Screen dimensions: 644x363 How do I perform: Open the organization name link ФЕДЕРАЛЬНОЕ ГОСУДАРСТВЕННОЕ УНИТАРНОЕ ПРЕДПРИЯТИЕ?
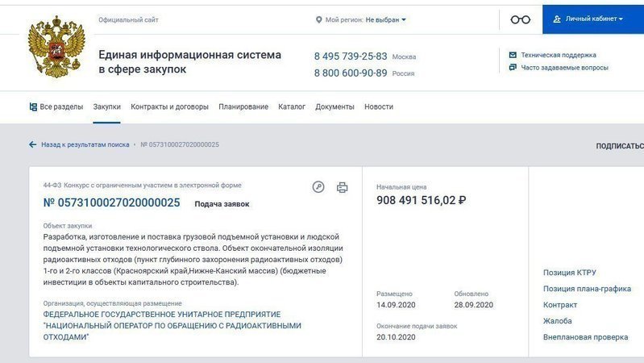coord(161,313)
